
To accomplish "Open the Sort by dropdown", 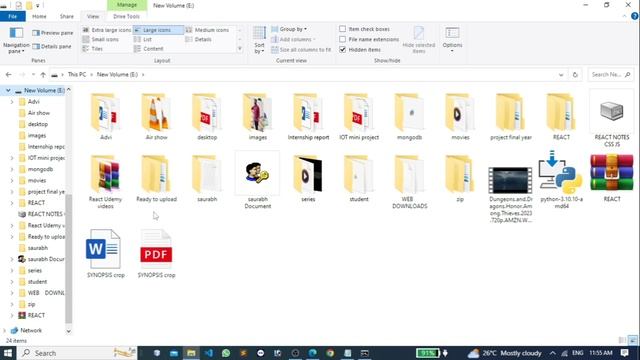I will click(259, 40).
